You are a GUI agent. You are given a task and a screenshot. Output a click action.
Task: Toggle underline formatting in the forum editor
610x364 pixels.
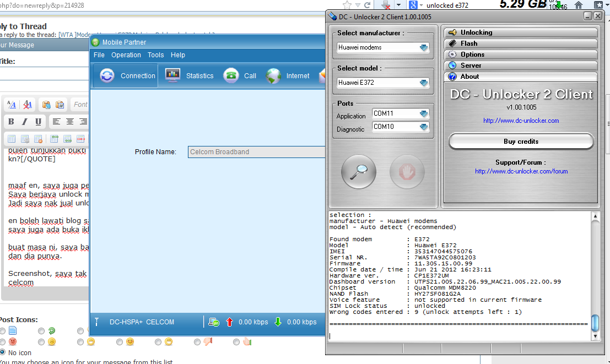[x=38, y=122]
